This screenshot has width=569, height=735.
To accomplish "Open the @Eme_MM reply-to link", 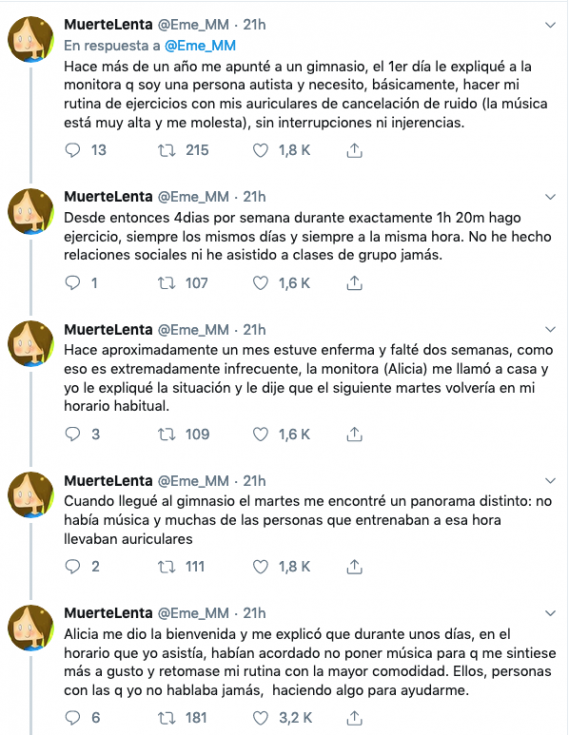I will (200, 45).
